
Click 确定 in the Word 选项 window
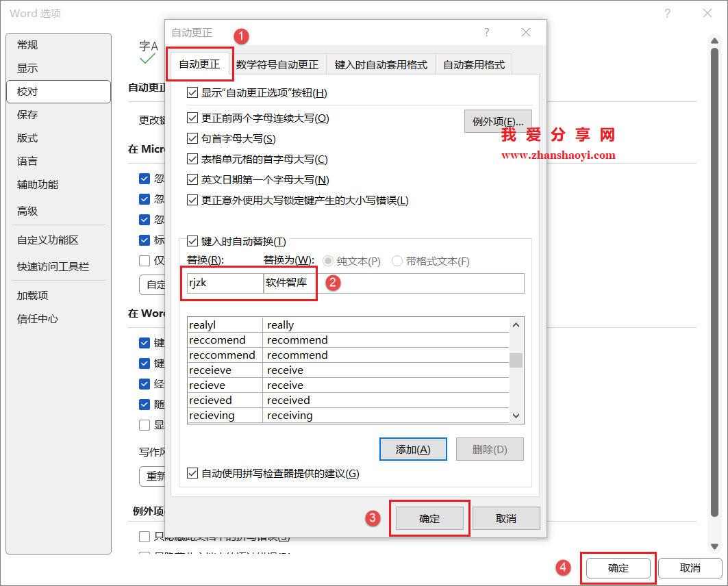point(618,568)
